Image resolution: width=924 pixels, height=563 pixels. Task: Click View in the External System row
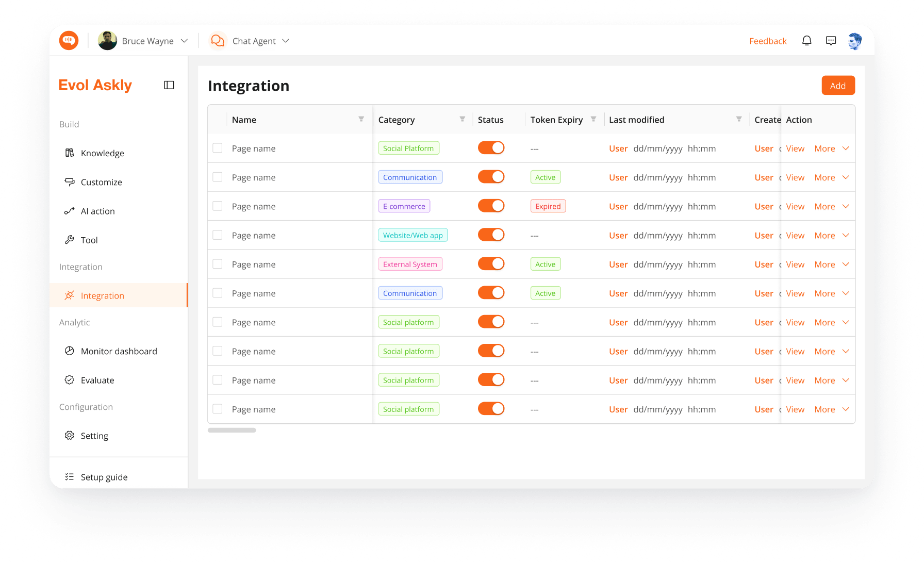pyautogui.click(x=795, y=264)
